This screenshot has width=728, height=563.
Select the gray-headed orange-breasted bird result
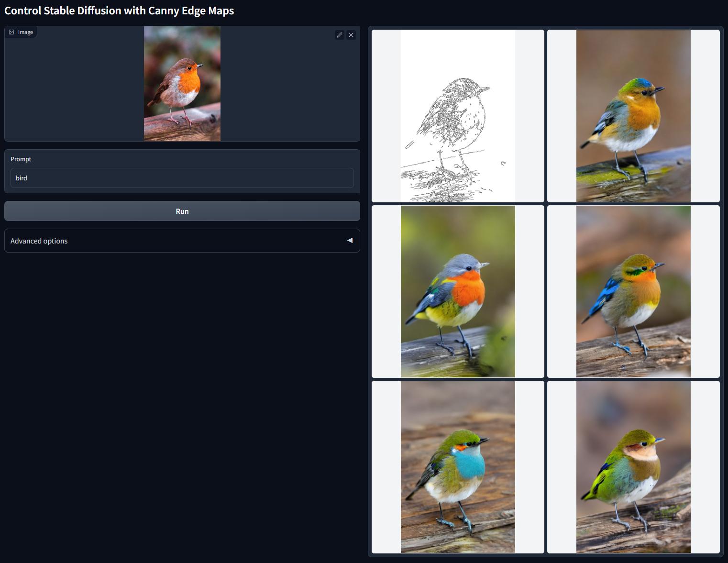click(x=457, y=291)
